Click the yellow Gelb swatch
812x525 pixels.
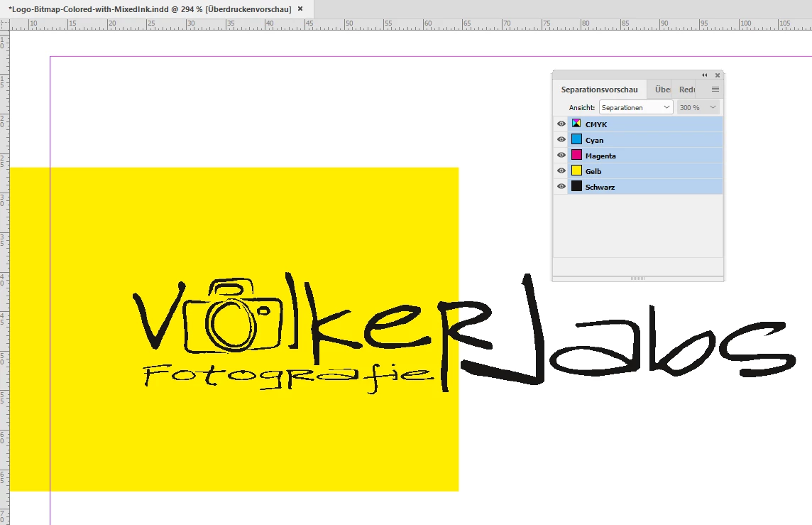pos(576,171)
